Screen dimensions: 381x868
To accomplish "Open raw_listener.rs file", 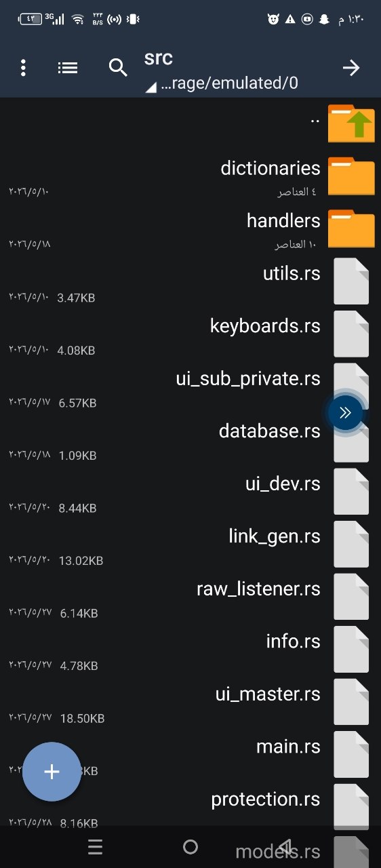I will pyautogui.click(x=190, y=597).
